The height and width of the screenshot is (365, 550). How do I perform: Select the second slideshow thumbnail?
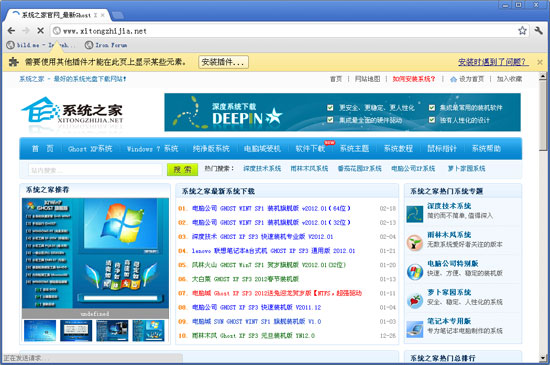[76, 331]
